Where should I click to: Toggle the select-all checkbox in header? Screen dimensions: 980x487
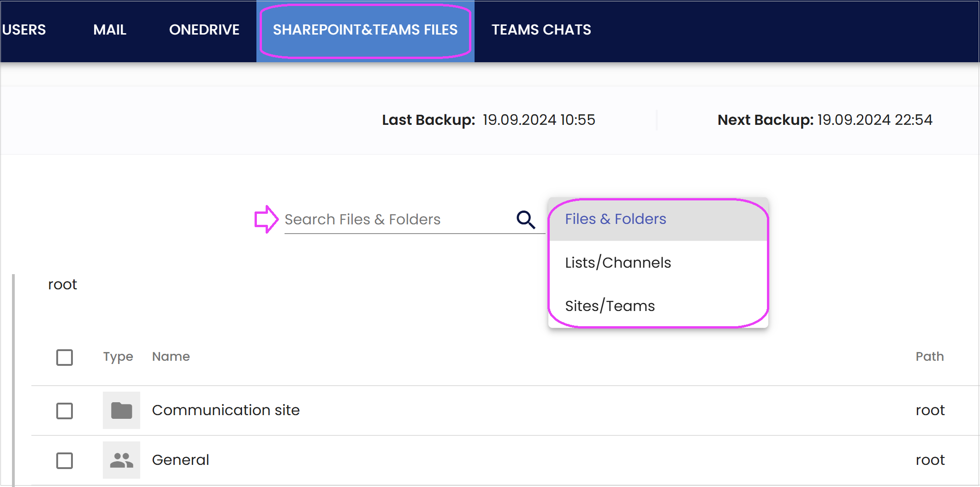[65, 357]
